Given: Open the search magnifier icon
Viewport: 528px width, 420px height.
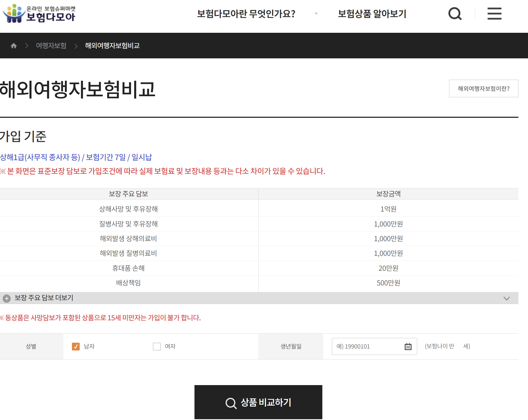Looking at the screenshot, I should (455, 14).
